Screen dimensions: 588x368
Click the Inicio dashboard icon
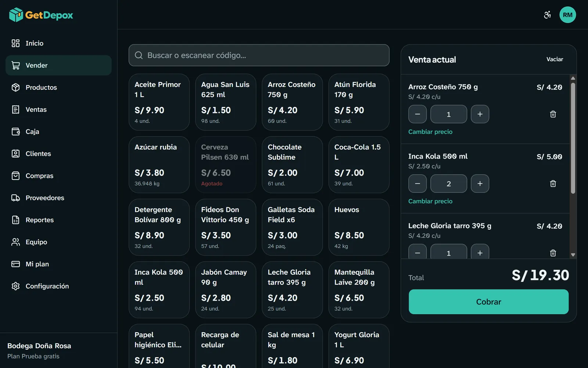pos(15,43)
